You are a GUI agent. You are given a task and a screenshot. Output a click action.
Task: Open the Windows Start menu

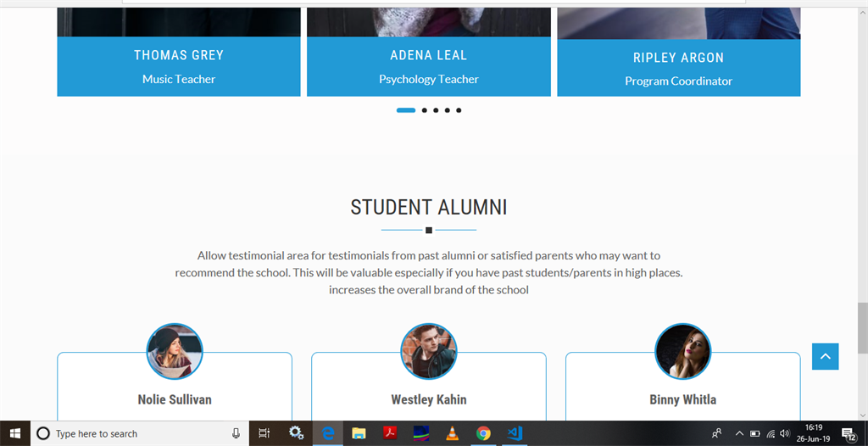point(15,433)
